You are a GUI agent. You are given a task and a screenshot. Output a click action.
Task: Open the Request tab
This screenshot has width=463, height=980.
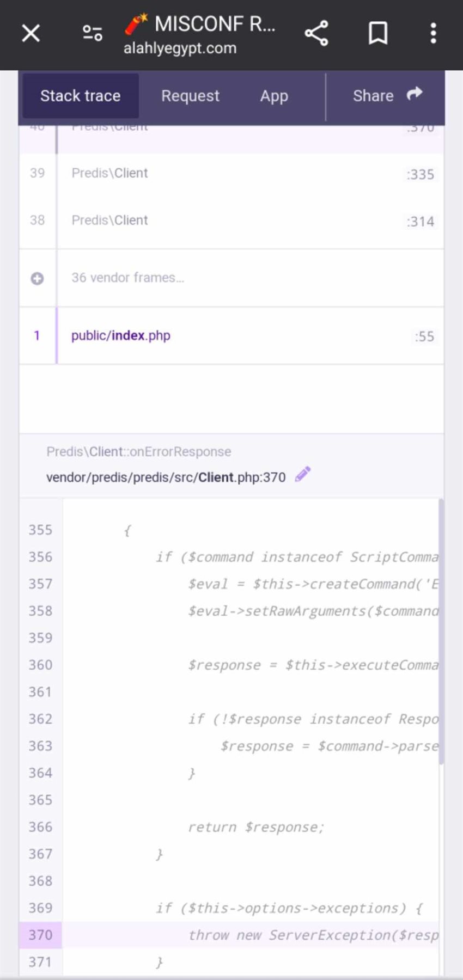pyautogui.click(x=190, y=96)
